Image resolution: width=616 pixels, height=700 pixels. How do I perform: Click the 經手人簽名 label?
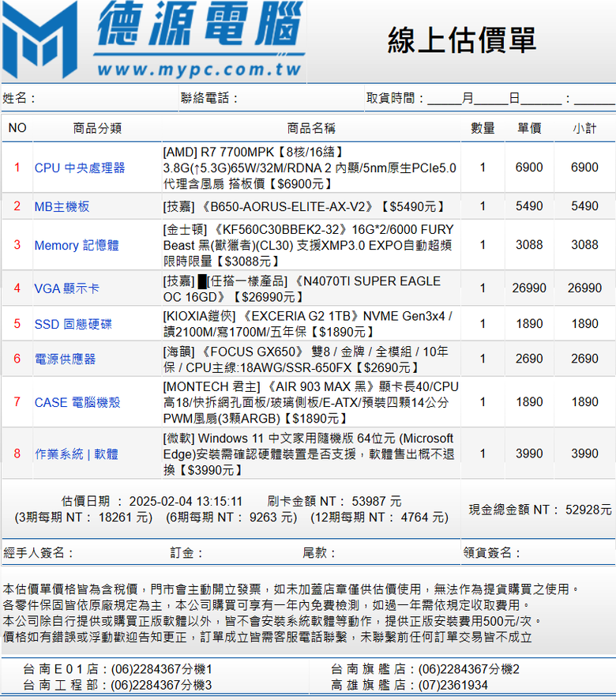38,553
